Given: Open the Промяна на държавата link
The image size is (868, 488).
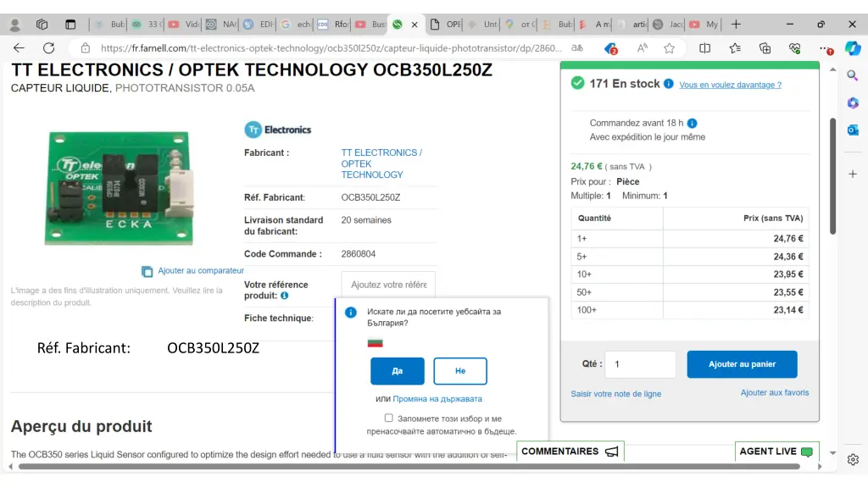Looking at the screenshot, I should [x=437, y=399].
